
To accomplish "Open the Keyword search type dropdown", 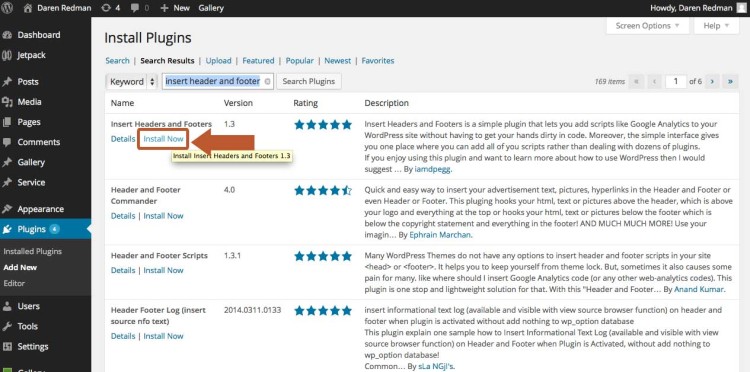I will point(132,82).
